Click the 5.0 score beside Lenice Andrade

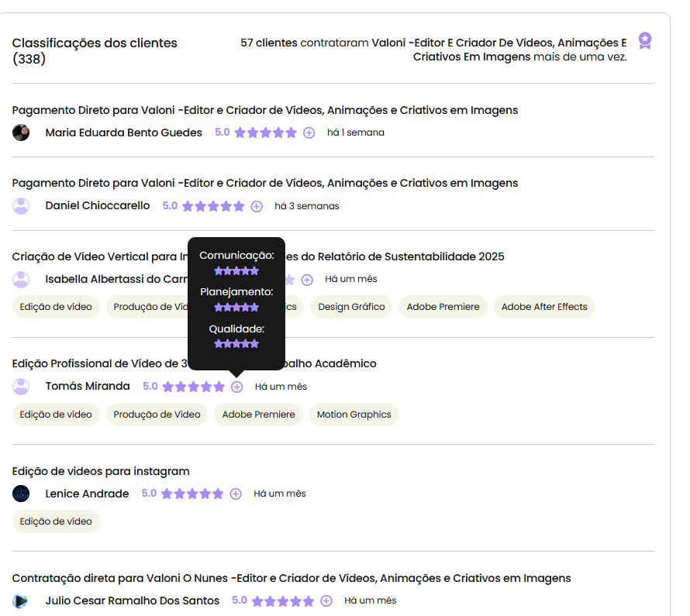tap(149, 494)
